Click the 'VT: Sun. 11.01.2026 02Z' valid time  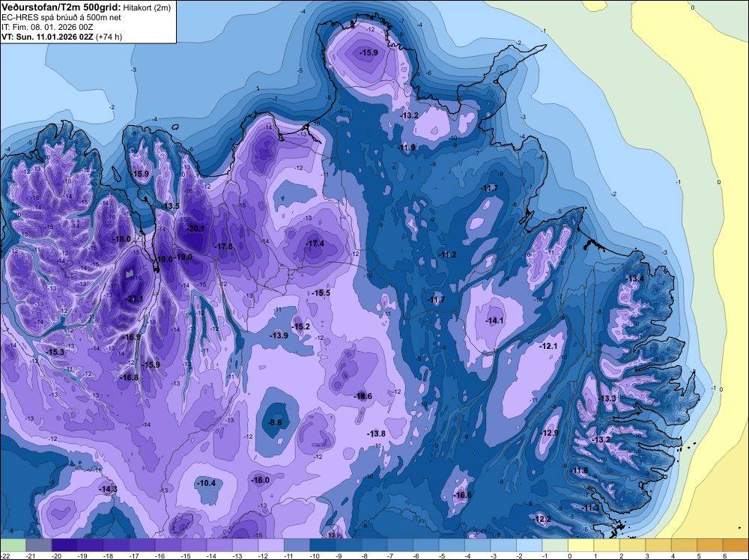[48, 37]
